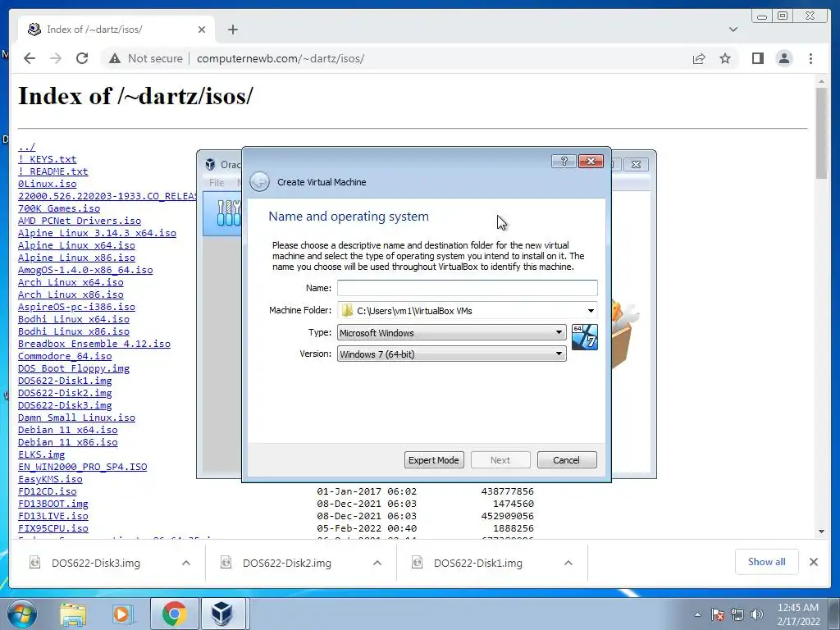Bookmark this page with the star icon
Viewport: 840px width, 630px height.
click(x=725, y=58)
